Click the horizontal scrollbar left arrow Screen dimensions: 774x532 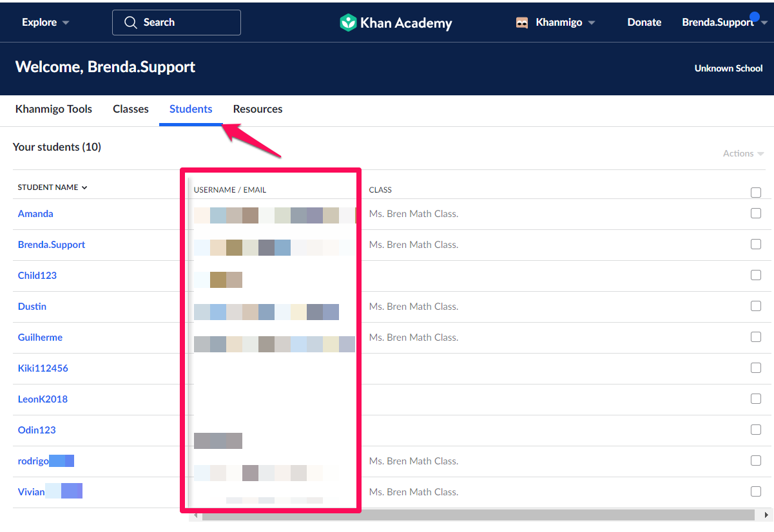pos(196,515)
